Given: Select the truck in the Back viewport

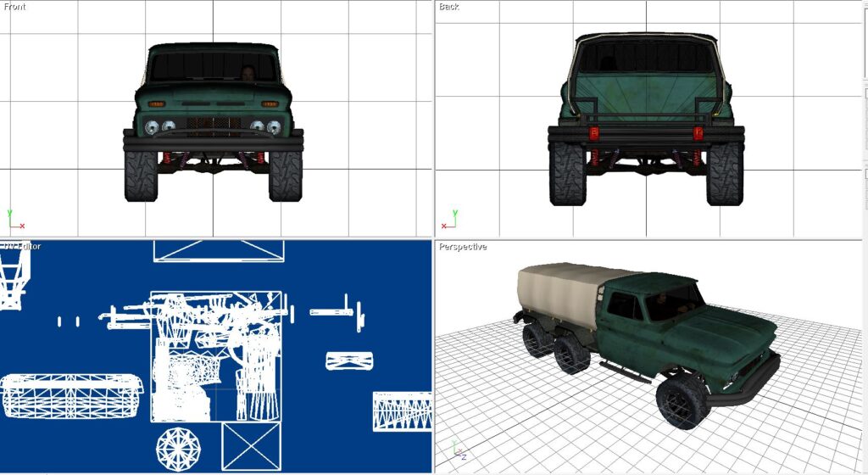Looking at the screenshot, I should coord(646,119).
